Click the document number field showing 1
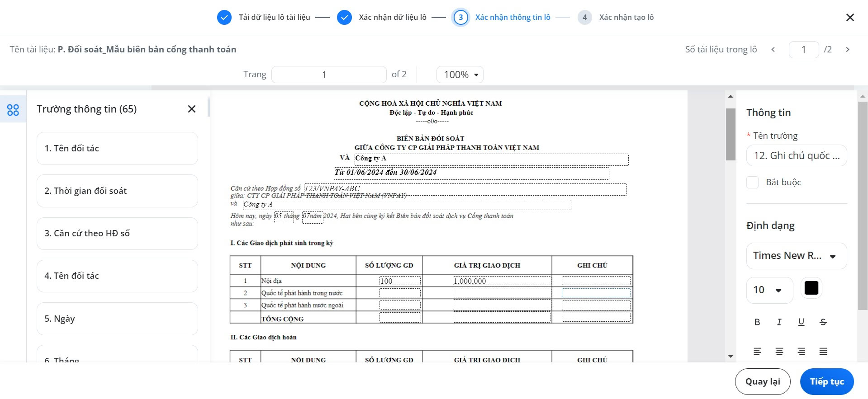The width and height of the screenshot is (868, 399). tap(804, 50)
